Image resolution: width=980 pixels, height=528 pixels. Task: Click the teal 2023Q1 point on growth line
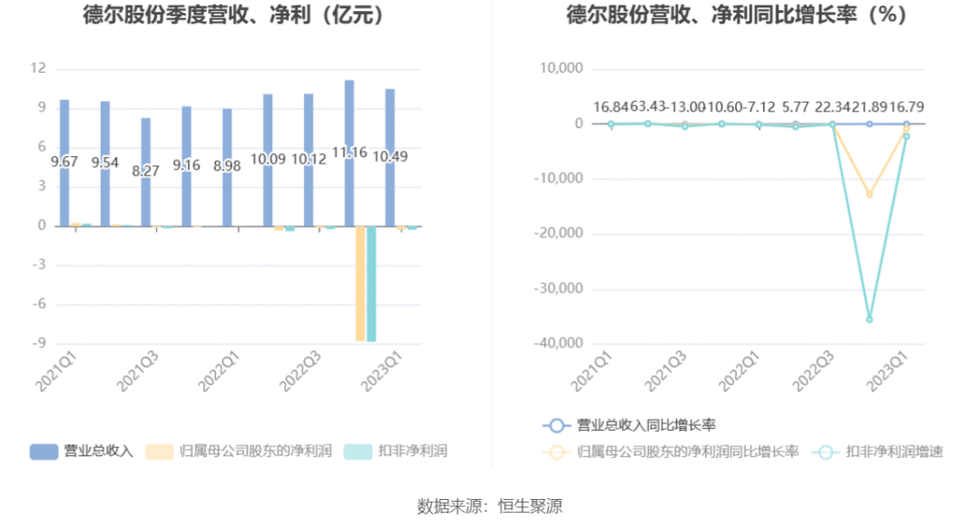click(x=906, y=136)
